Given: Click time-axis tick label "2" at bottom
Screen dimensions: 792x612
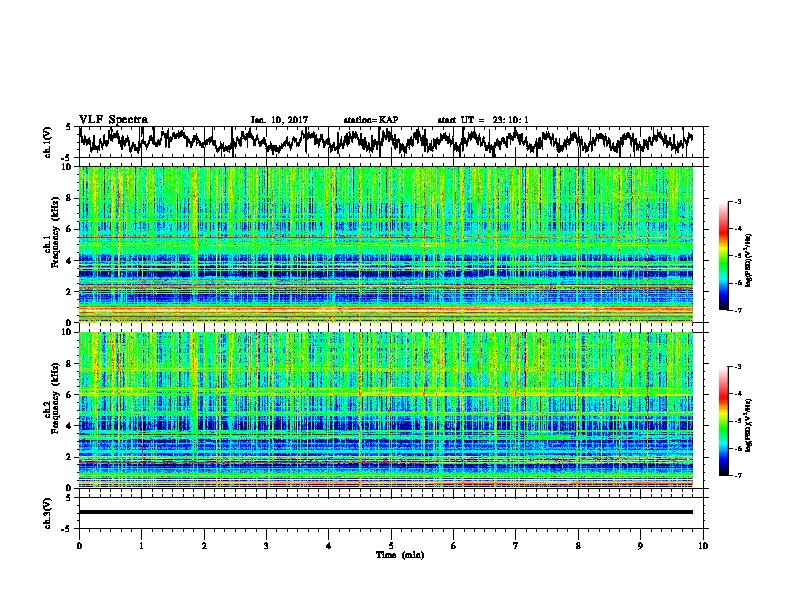Looking at the screenshot, I should 204,546.
